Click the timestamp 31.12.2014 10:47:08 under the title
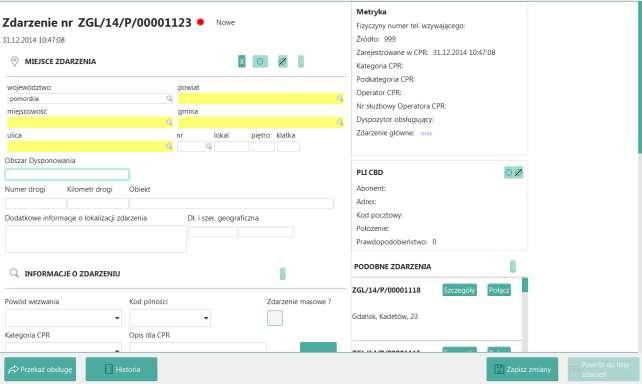Screen dimensions: 642x384 click(x=34, y=40)
